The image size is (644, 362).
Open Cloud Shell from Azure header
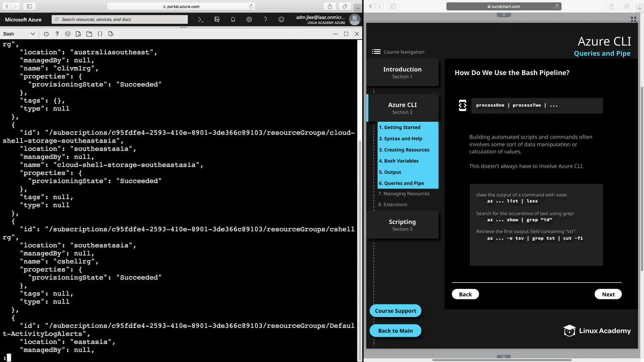[x=201, y=19]
